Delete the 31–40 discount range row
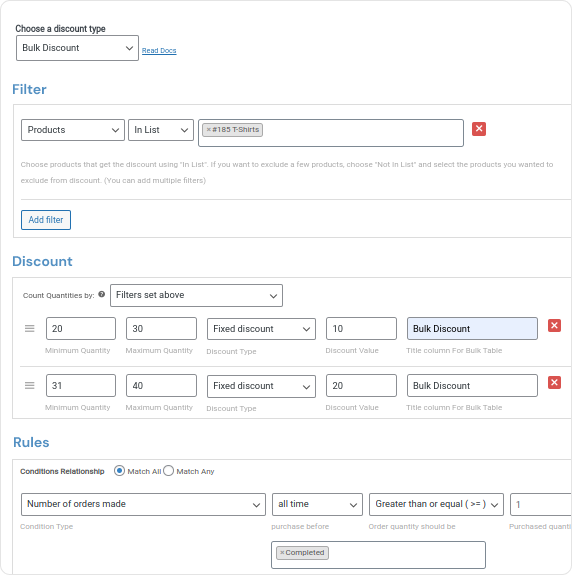Screen dimensions: 572x575 click(x=554, y=383)
